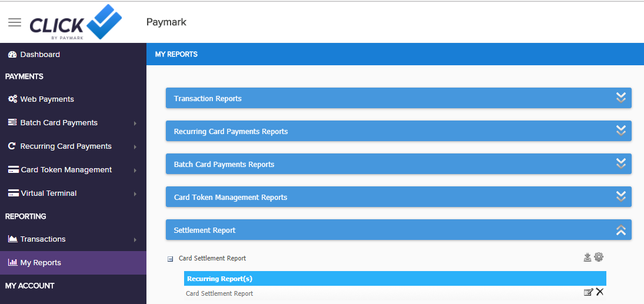The height and width of the screenshot is (304, 644).
Task: Click the My Reports bar chart icon
Action: click(13, 262)
